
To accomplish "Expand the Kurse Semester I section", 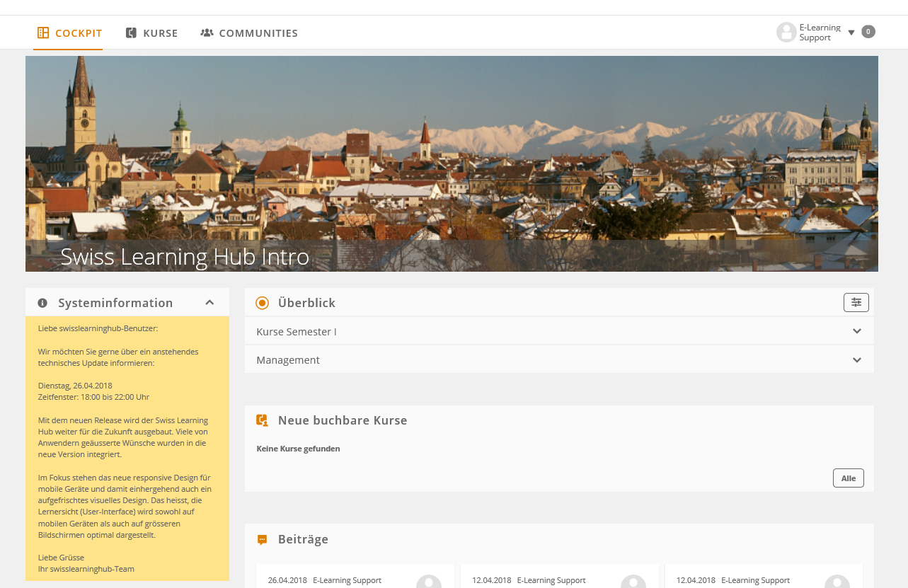I will click(x=856, y=331).
